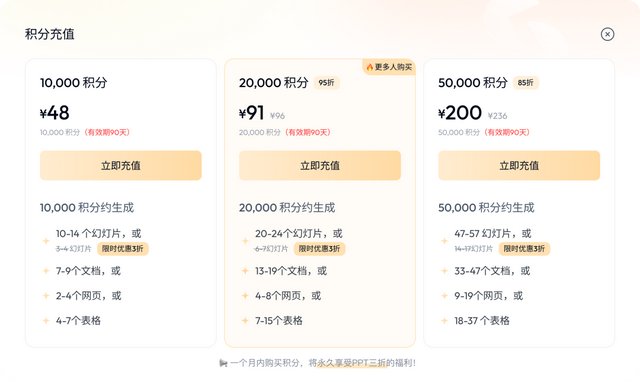The height and width of the screenshot is (382, 640).
Task: Click the 更多人购买 fire badge
Action: [x=389, y=67]
